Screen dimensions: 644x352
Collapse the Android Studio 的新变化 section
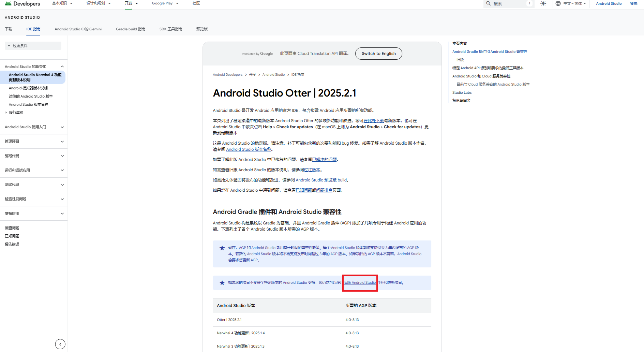[x=62, y=67]
